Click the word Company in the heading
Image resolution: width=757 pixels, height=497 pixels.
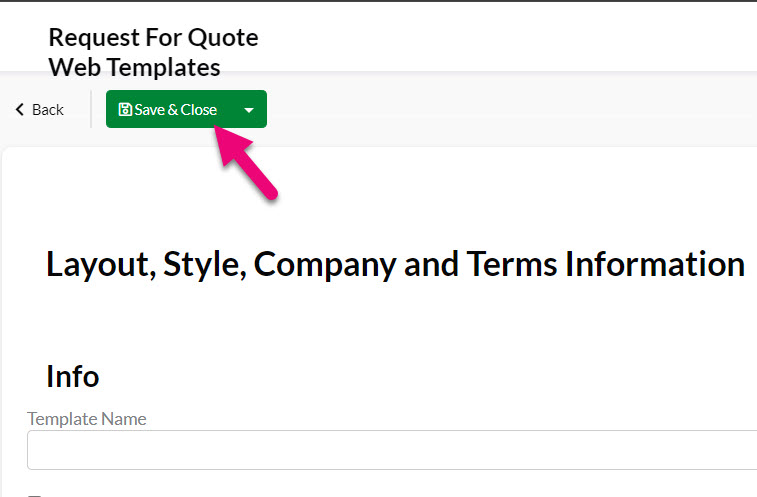point(325,264)
